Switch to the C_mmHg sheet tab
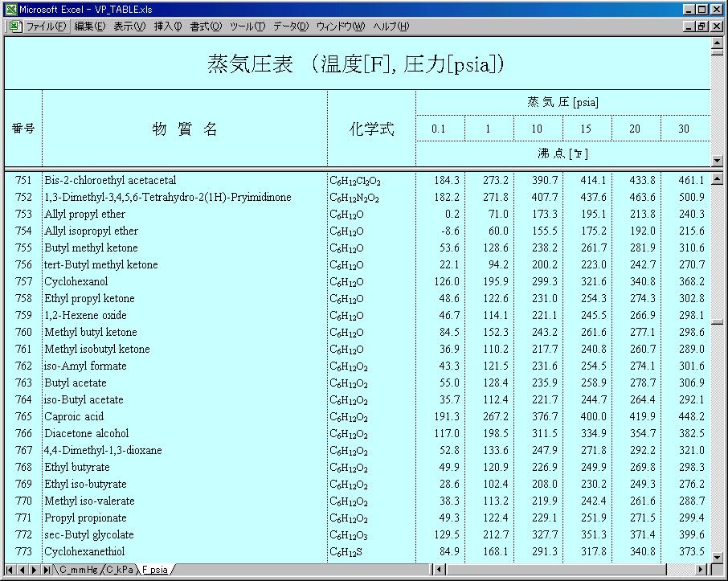 [78, 570]
